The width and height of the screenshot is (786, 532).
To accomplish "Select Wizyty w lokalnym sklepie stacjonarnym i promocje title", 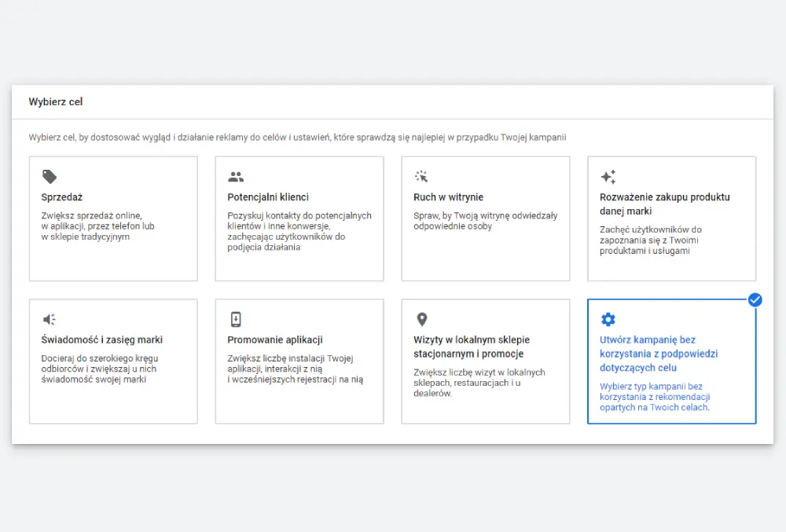I will pos(472,347).
